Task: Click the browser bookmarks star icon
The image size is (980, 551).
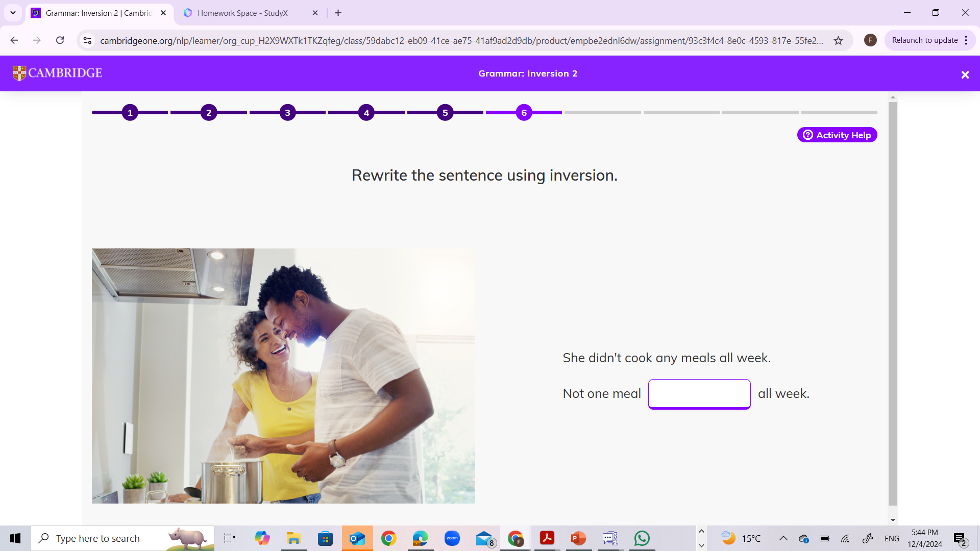Action: click(x=839, y=40)
